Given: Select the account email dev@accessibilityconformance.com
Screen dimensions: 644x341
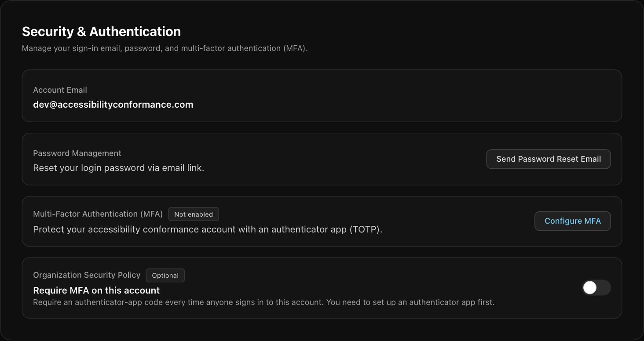Looking at the screenshot, I should click(113, 105).
